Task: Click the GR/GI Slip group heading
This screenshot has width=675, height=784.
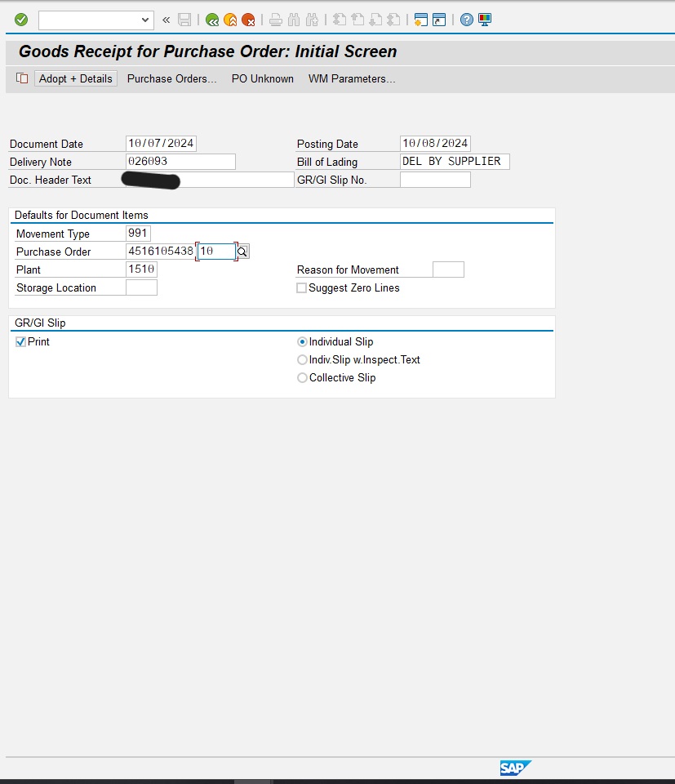Action: click(x=40, y=323)
